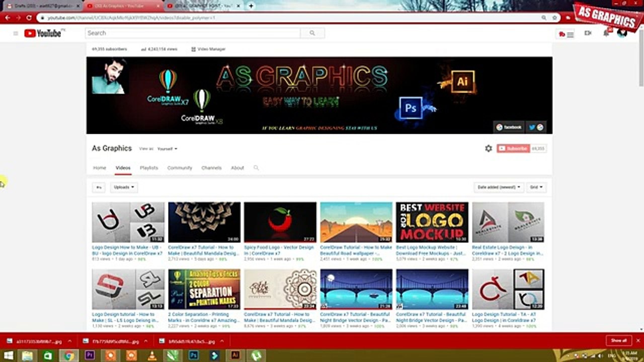Open a new browser tab with the plus
The width and height of the screenshot is (644, 362).
251,6
